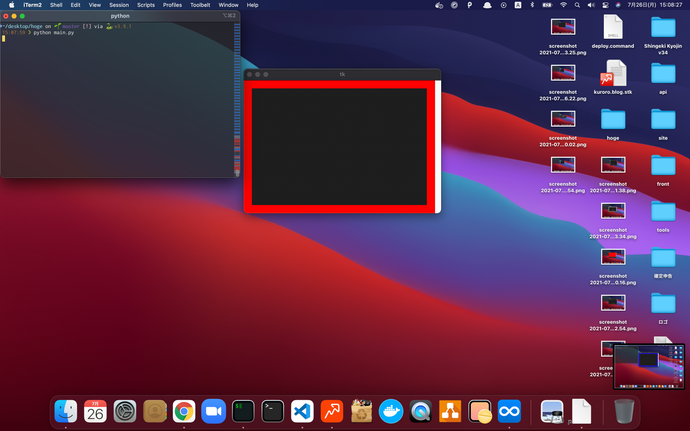Launch Google Chrome from the Dock
Screen dimensions: 690x431
point(184,411)
